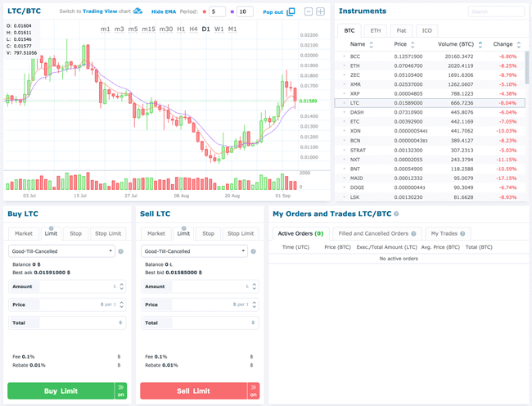The width and height of the screenshot is (532, 406).
Task: Set chart timeframe to m1
Action: [106, 29]
